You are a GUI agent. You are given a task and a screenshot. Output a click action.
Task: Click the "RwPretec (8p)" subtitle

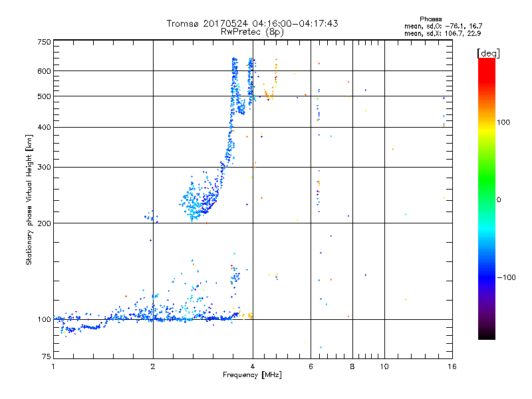(252, 32)
